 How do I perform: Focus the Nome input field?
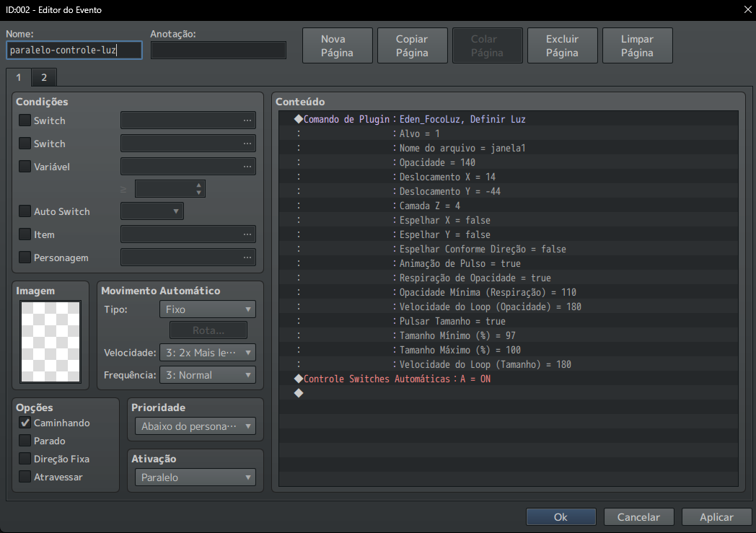point(74,50)
